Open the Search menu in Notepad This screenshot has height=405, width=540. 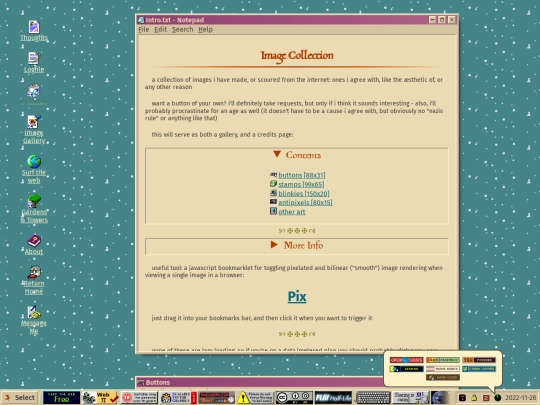[x=183, y=29]
